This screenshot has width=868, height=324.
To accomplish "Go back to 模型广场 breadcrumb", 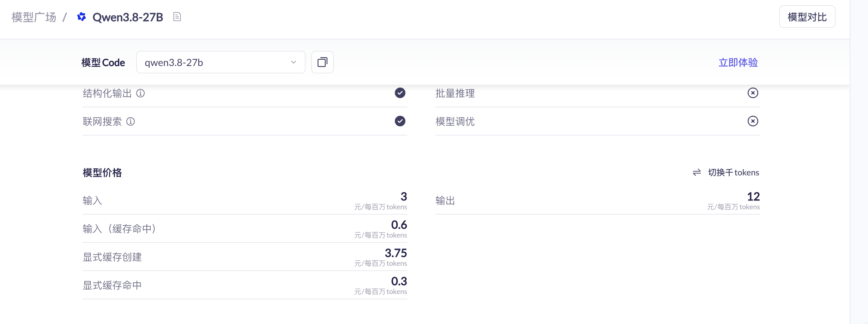I will pyautogui.click(x=34, y=17).
